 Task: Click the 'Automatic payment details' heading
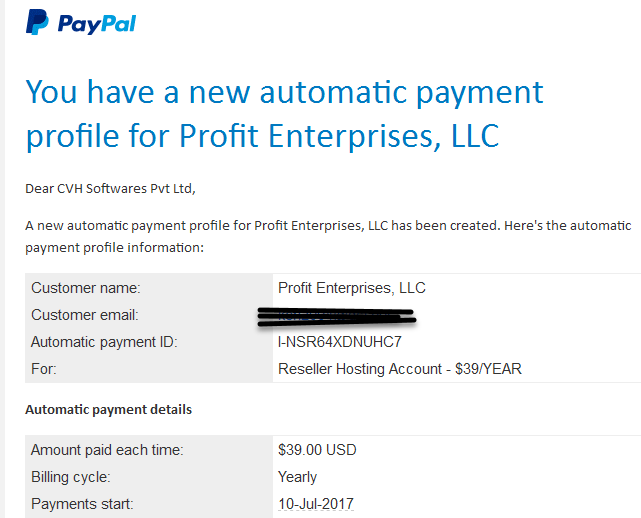(108, 410)
